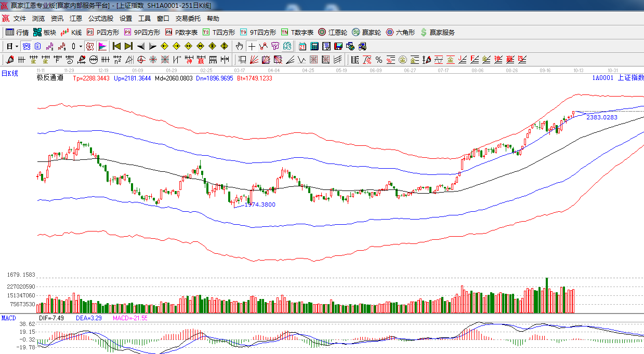The image size is (644, 354).
Task: Toggle the crosshair cursor mode
Action: tap(252, 46)
